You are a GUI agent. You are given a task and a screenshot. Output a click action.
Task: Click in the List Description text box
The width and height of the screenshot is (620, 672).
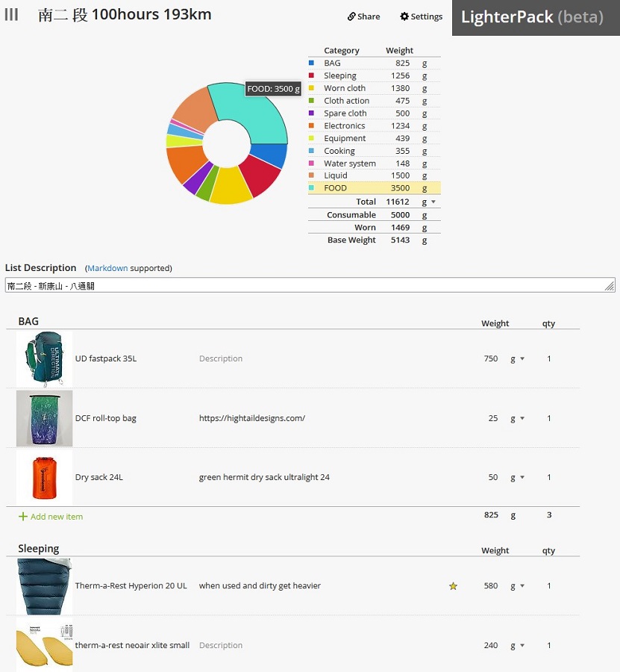[310, 285]
